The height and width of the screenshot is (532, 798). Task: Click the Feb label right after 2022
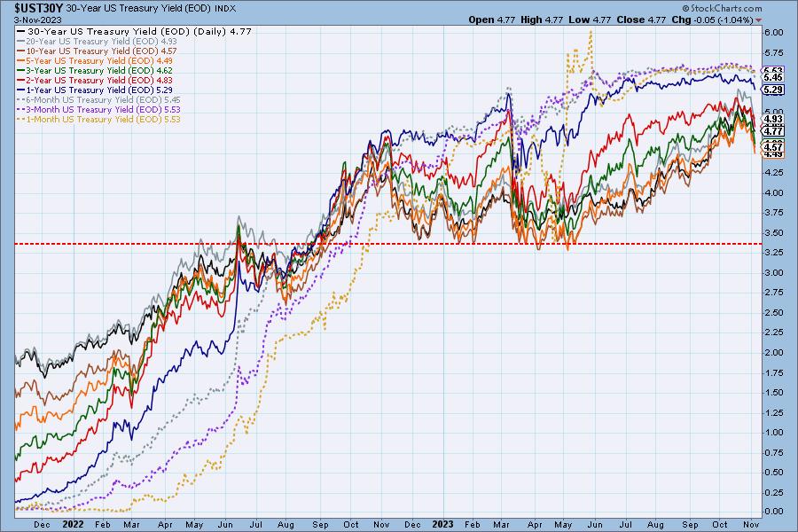[x=102, y=524]
